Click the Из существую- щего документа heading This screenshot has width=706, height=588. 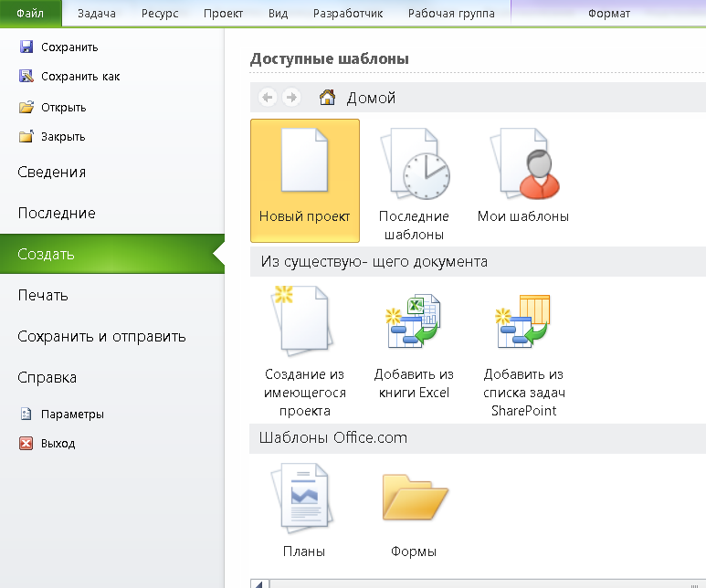click(374, 261)
